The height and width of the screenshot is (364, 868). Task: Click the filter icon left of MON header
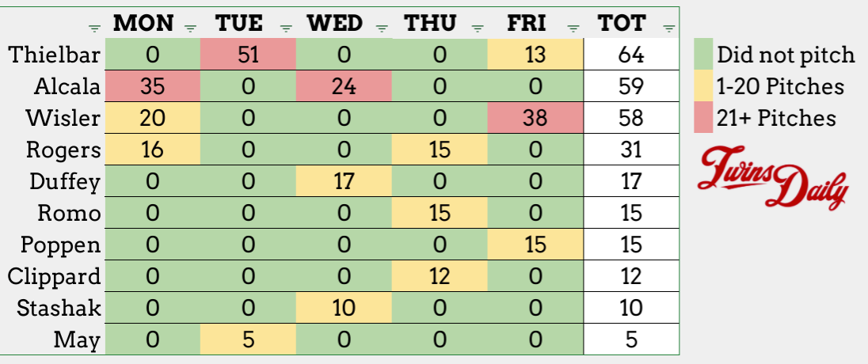[94, 28]
